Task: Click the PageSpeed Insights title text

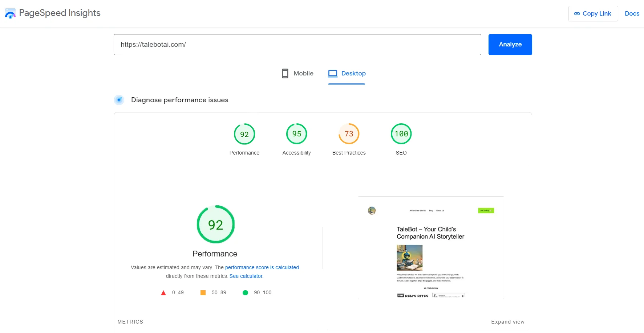Action: click(x=60, y=13)
